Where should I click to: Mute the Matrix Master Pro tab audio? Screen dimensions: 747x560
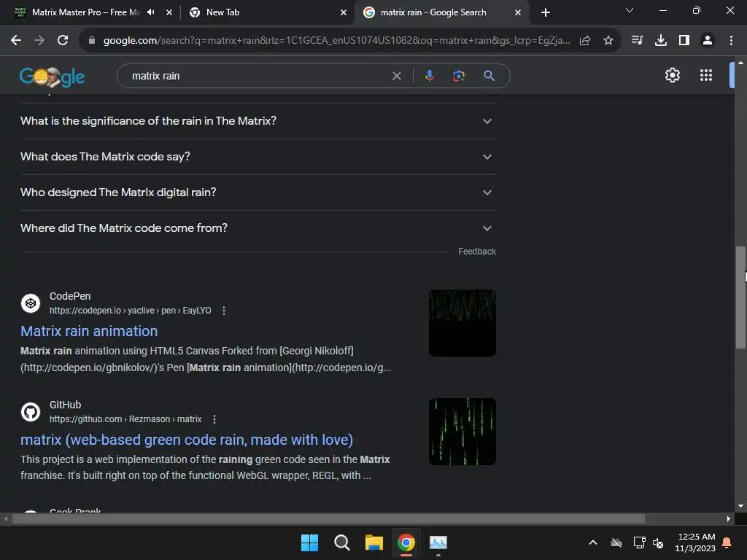151,12
